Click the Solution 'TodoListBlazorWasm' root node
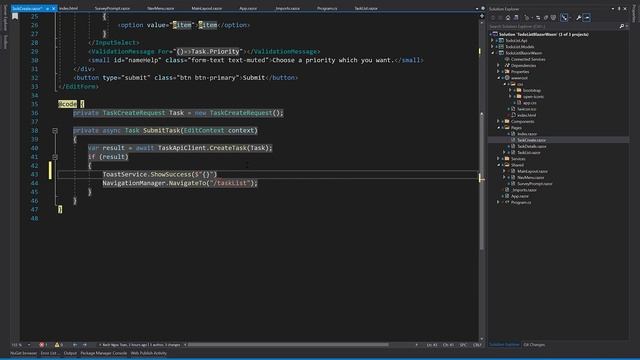Viewport: 640px width, 360px height. pyautogui.click(x=543, y=34)
